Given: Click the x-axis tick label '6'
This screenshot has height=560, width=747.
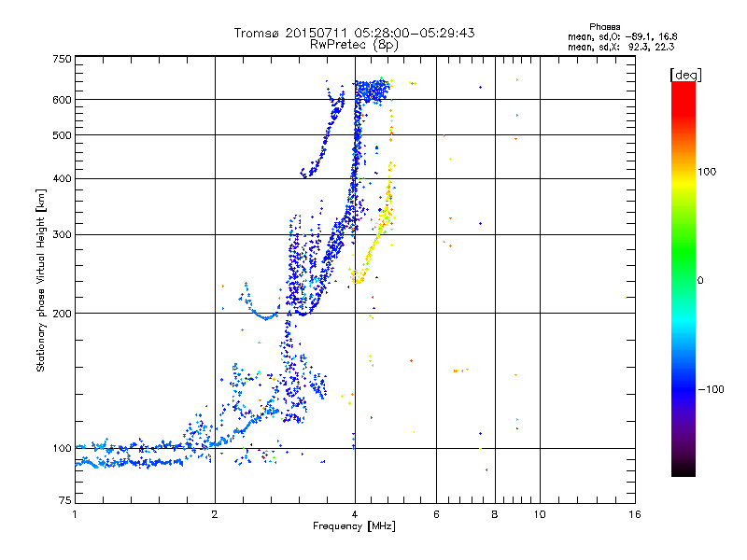Looking at the screenshot, I should coord(436,514).
